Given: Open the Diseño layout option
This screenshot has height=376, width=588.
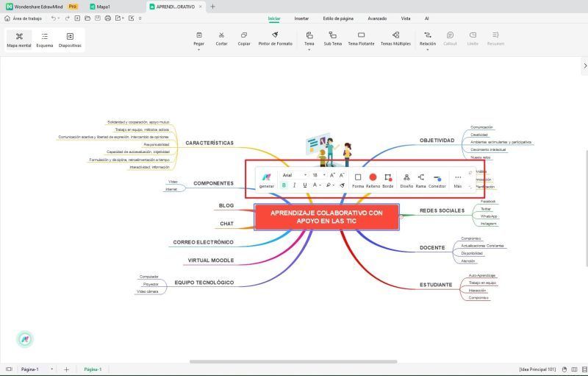Looking at the screenshot, I should pyautogui.click(x=406, y=180).
